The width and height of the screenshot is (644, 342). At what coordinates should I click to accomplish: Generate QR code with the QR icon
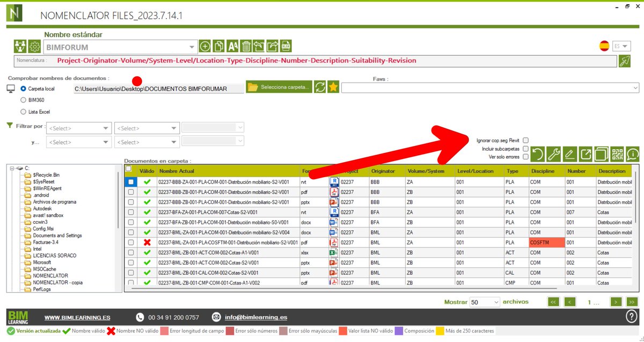[x=617, y=155]
